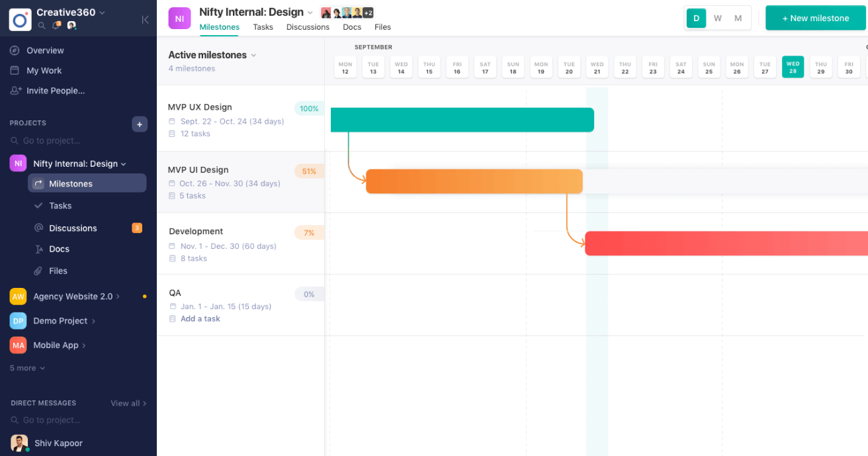Add a new project with the plus icon
Viewport: 868px width, 456px height.
point(140,124)
